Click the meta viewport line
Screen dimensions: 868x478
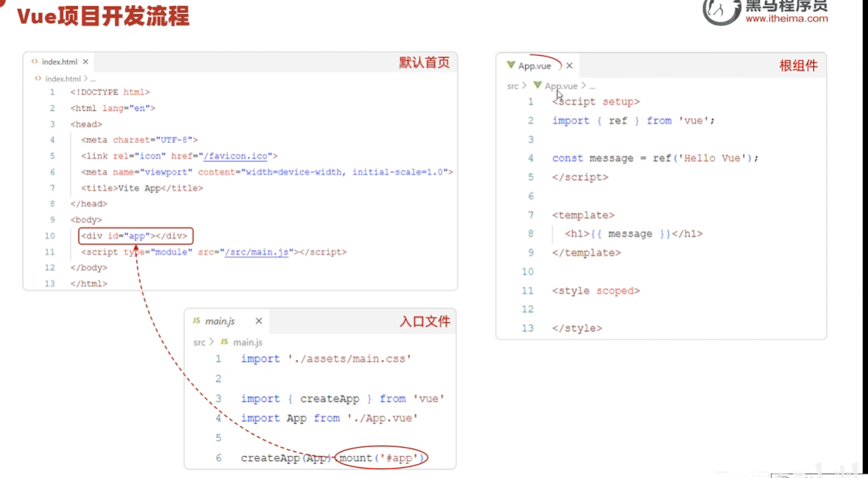(x=267, y=172)
